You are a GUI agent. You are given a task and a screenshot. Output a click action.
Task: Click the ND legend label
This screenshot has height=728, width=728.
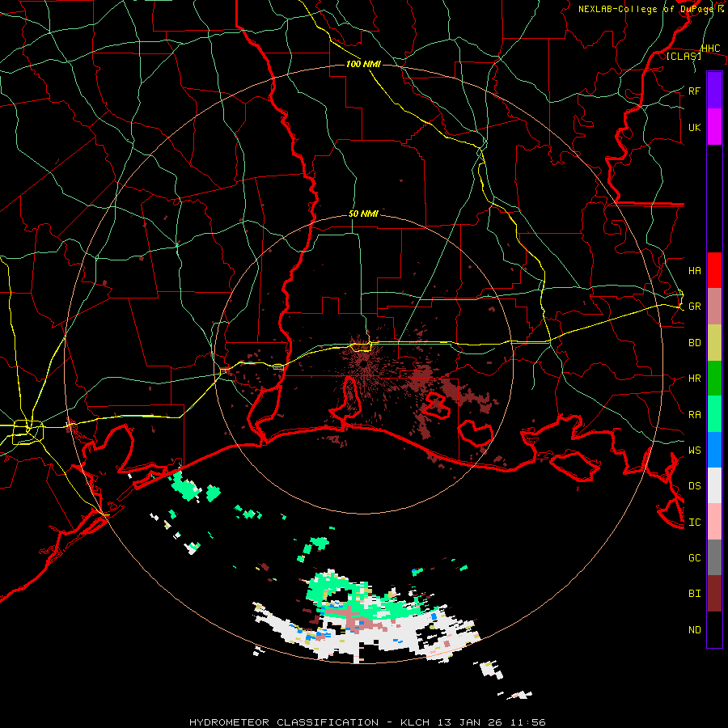tap(694, 630)
